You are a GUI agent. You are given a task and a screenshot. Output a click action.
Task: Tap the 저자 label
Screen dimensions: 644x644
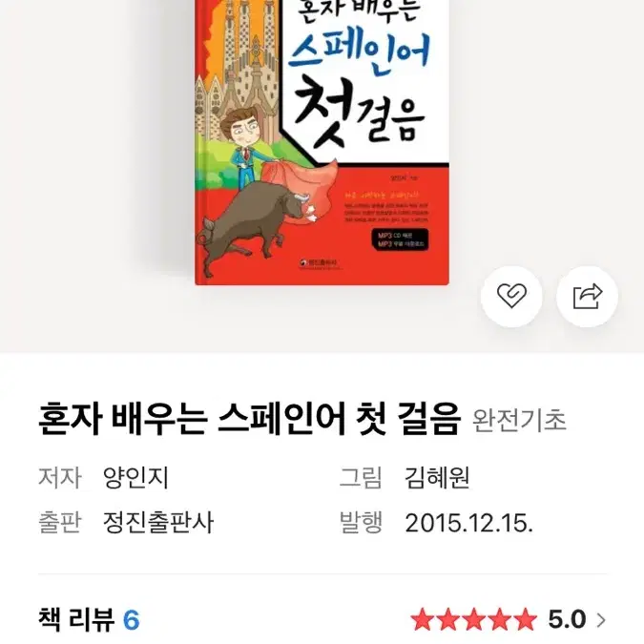60,478
